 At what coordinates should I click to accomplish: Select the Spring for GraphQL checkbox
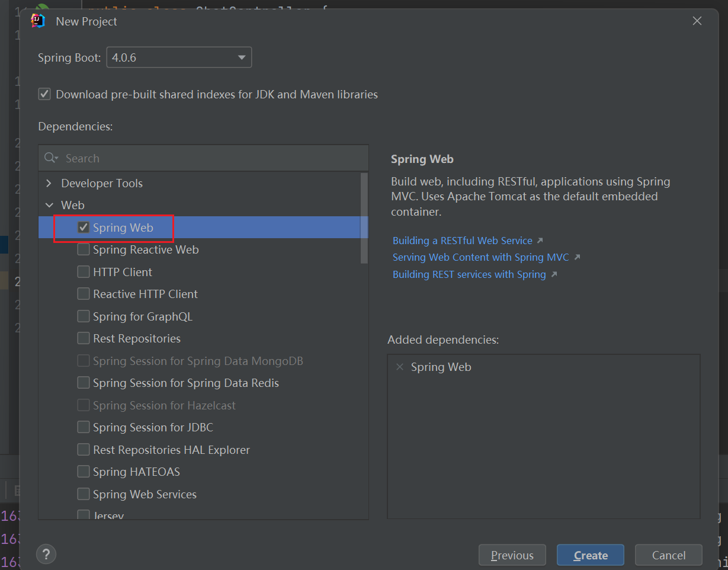coord(84,316)
